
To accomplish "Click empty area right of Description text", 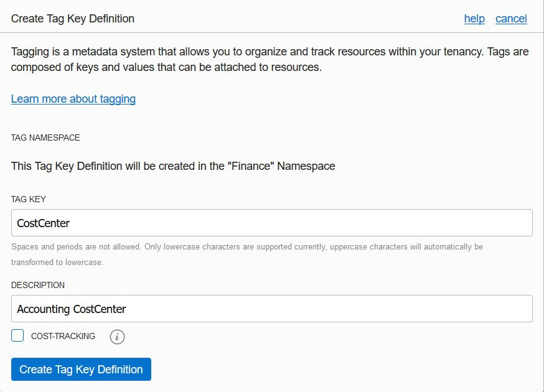I will coord(342,309).
